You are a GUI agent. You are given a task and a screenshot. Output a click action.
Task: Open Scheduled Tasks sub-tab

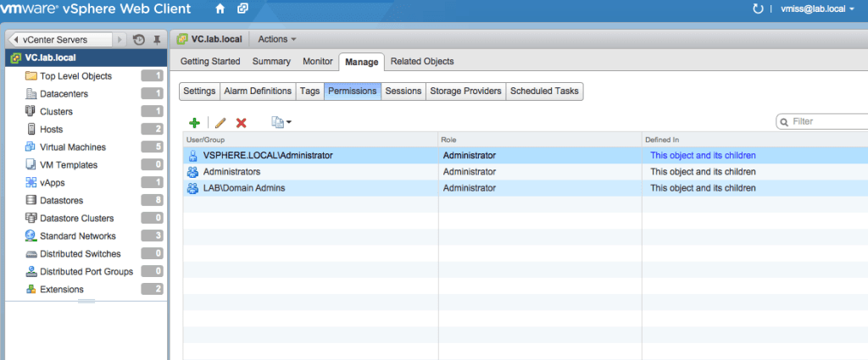544,91
